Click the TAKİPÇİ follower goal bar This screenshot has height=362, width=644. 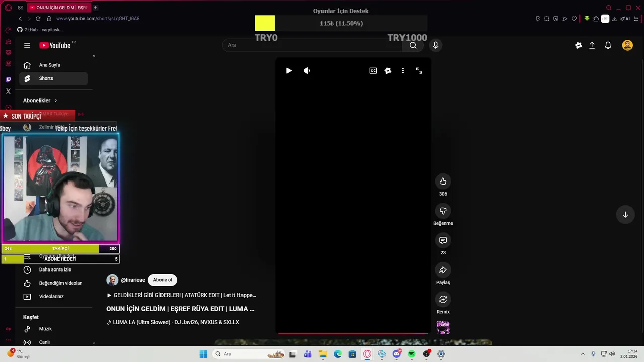point(60,248)
